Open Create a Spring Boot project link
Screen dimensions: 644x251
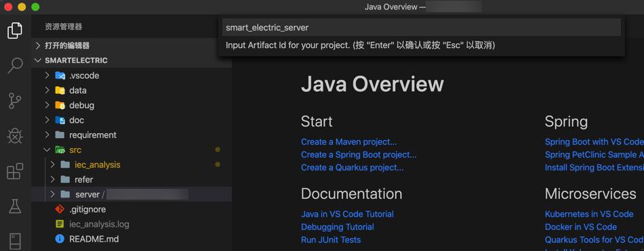pos(359,155)
